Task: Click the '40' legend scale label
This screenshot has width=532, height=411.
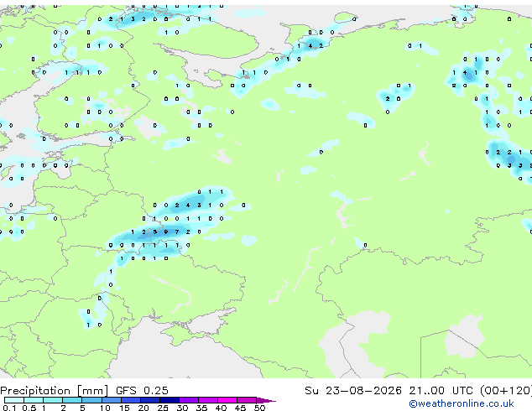Action: (221, 408)
